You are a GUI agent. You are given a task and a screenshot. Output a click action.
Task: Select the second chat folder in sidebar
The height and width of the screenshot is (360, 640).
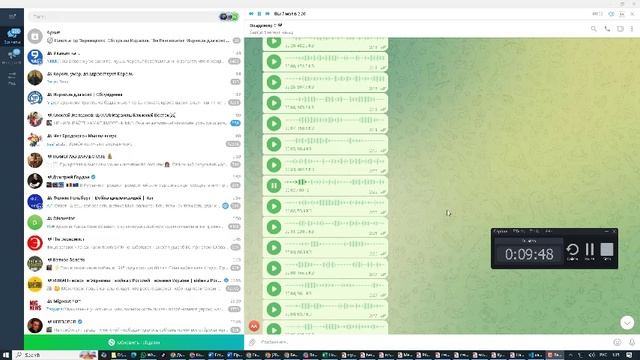tap(12, 56)
